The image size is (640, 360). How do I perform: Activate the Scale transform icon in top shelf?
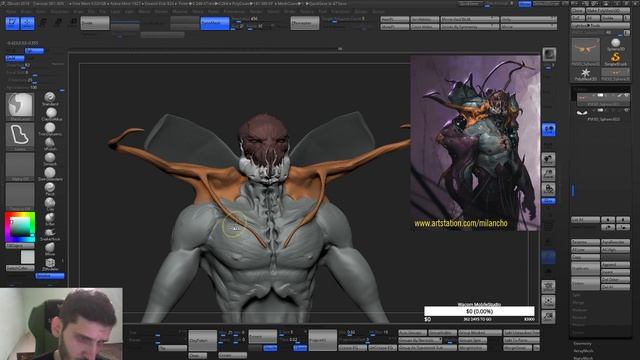[58, 23]
